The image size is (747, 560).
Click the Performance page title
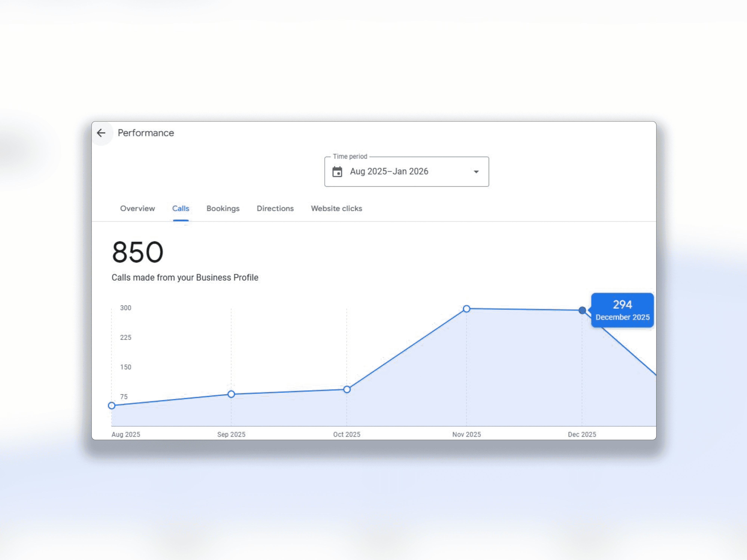146,133
